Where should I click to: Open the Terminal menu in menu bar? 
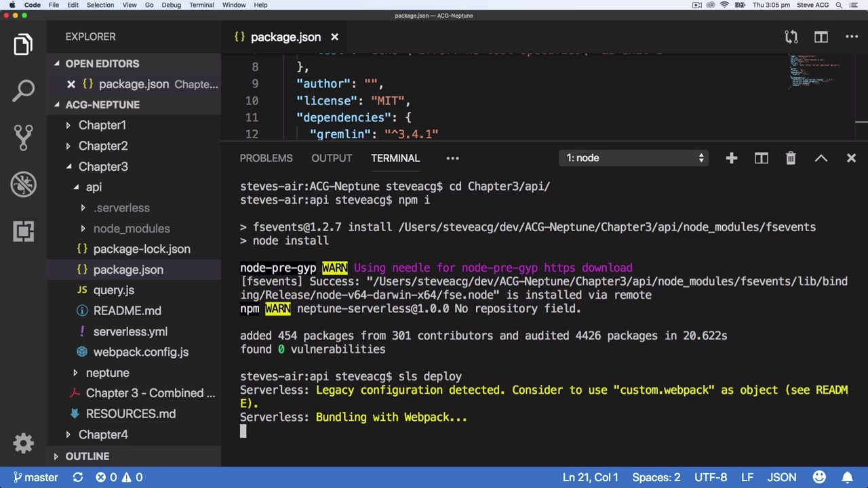201,5
